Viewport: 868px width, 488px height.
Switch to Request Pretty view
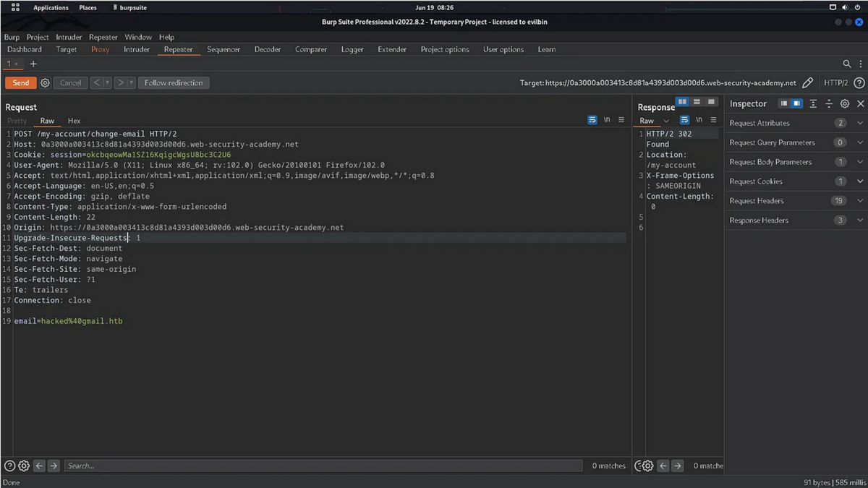click(17, 121)
